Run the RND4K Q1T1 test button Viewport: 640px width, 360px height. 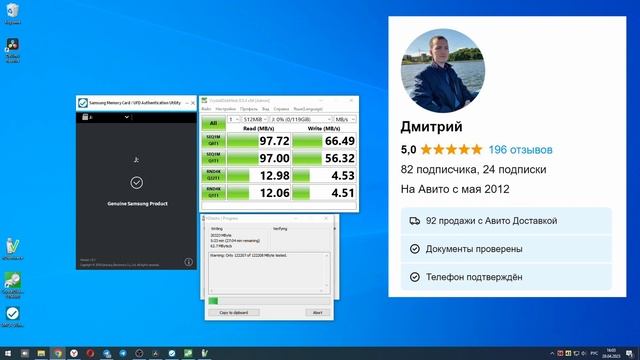coord(213,192)
